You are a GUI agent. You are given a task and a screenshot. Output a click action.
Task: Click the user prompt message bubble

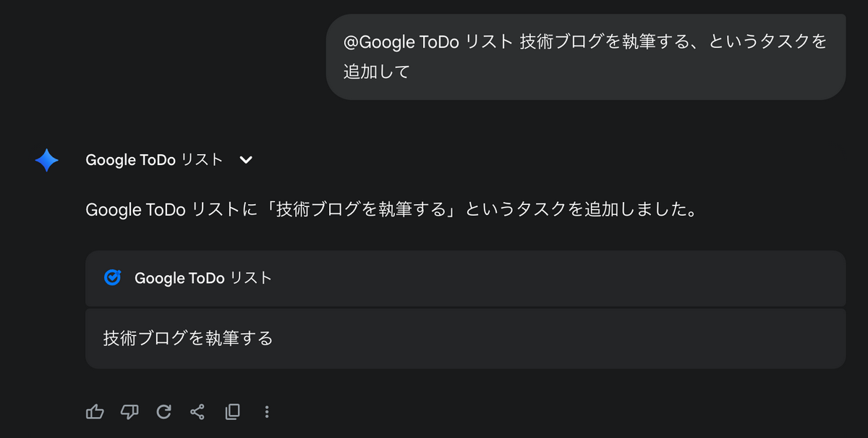coord(586,56)
